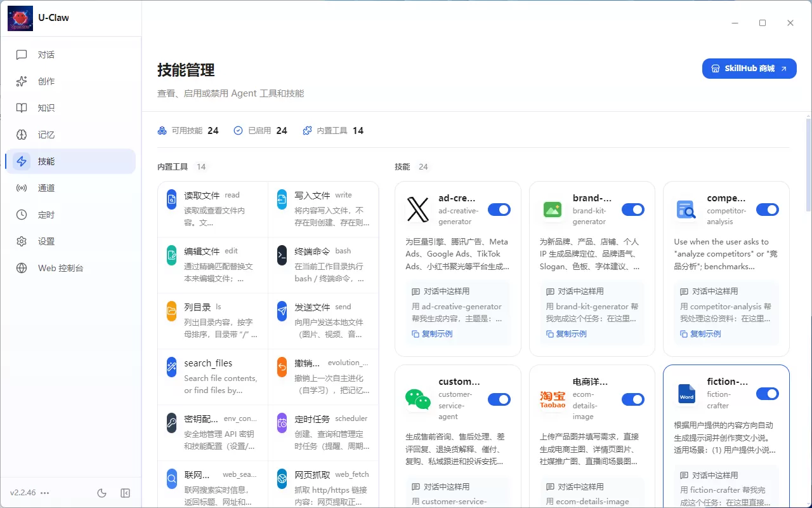
Task: Open the 通道 channels page
Action: 70,188
